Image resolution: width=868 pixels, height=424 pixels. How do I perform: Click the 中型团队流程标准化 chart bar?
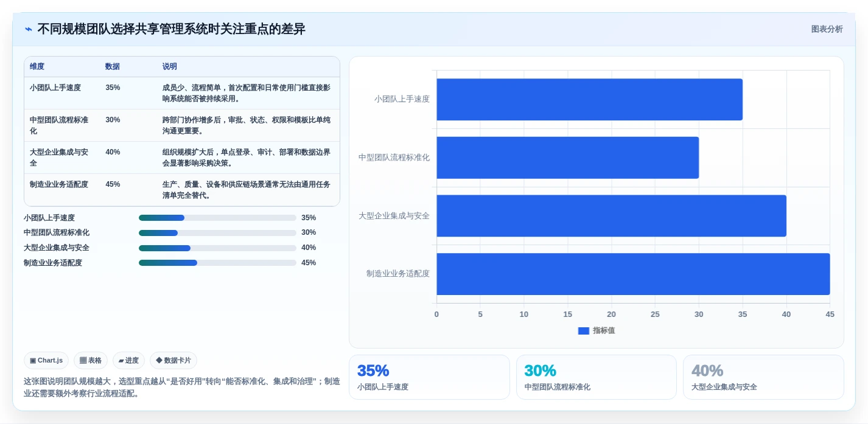(x=567, y=158)
